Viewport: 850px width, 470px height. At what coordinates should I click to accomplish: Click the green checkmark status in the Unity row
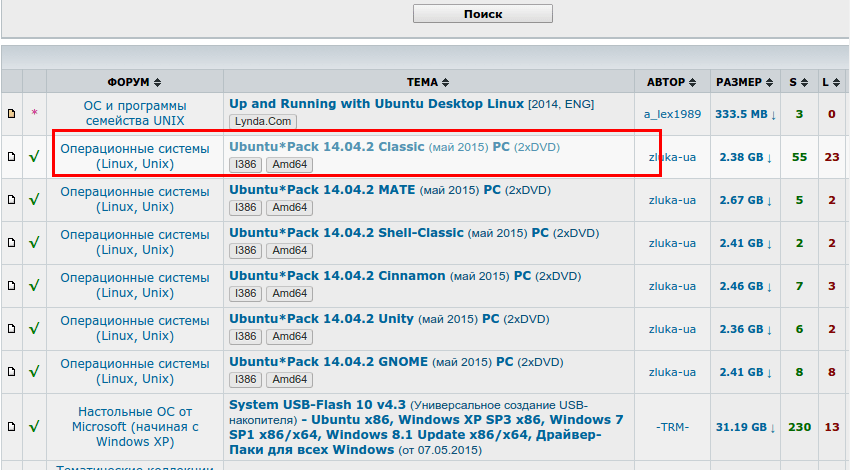click(x=34, y=329)
